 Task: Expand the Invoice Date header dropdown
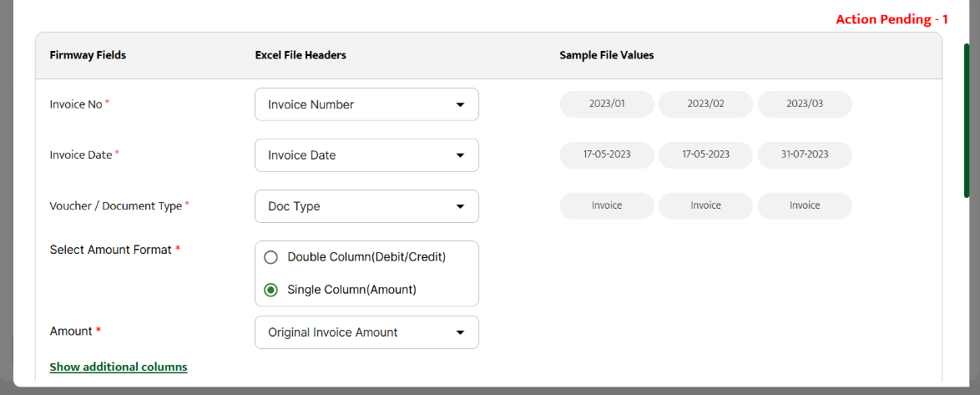click(366, 155)
